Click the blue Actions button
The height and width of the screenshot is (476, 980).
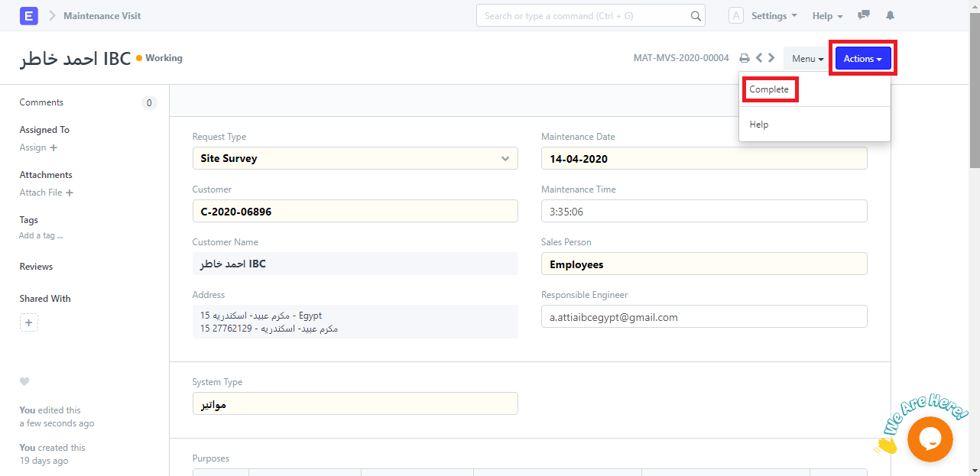863,59
